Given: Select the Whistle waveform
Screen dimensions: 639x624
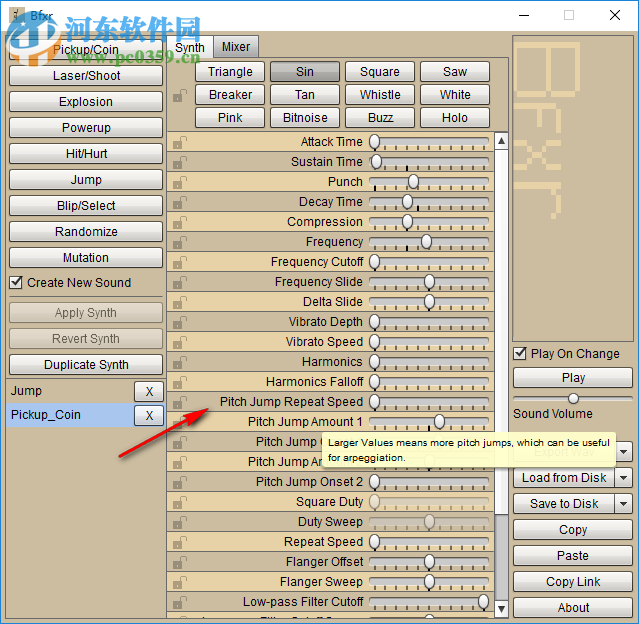Looking at the screenshot, I should pyautogui.click(x=380, y=95).
